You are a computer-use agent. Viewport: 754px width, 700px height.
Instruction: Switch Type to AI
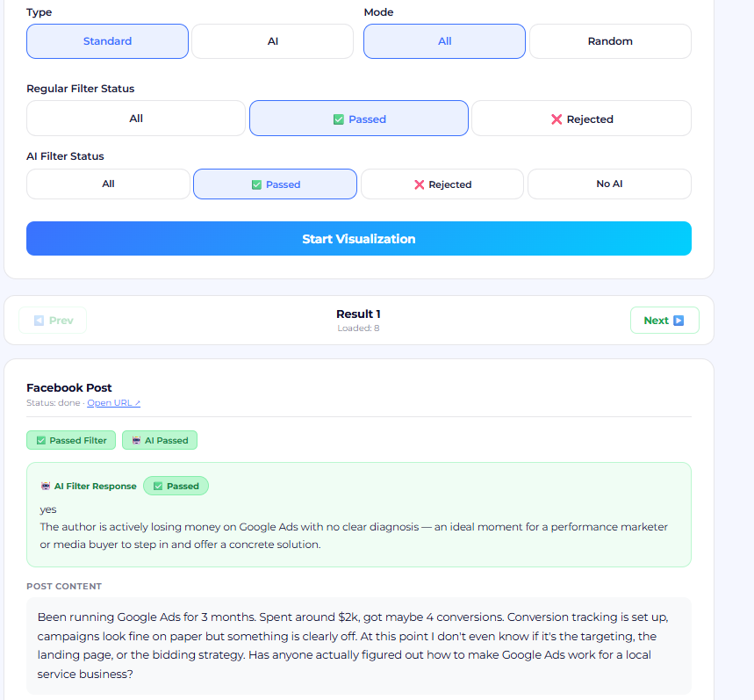273,41
